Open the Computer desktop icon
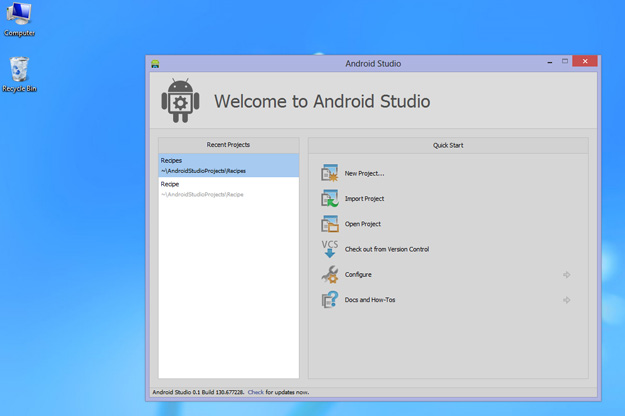 (19, 19)
